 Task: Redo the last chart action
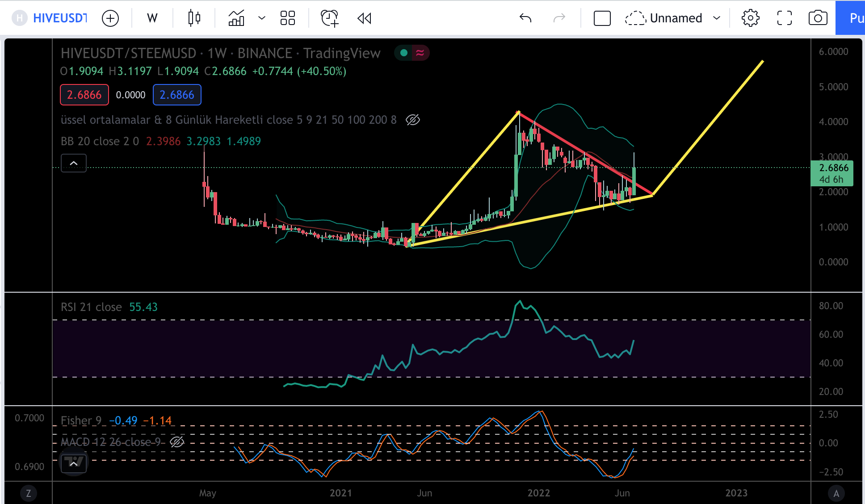[x=559, y=18]
